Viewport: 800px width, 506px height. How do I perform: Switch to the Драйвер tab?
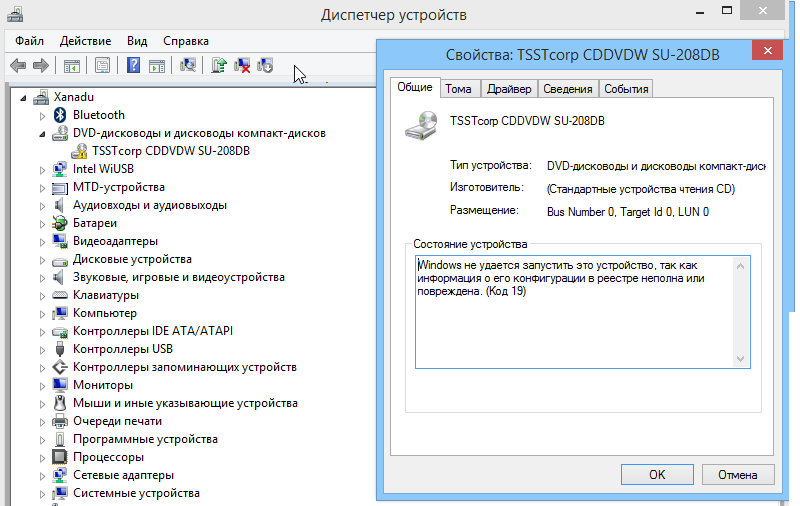[509, 89]
